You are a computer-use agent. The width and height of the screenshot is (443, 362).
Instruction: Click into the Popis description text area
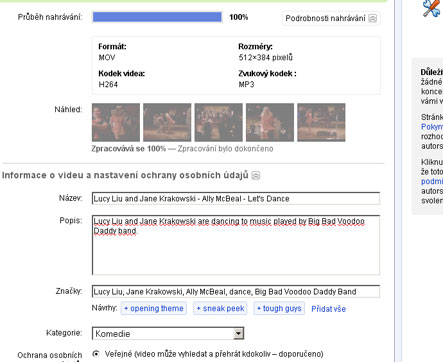pyautogui.click(x=236, y=245)
